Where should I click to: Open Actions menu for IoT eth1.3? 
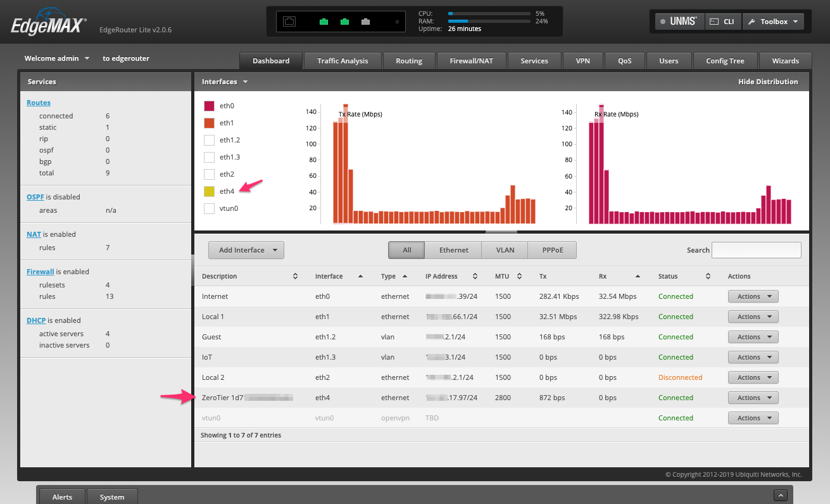pyautogui.click(x=753, y=357)
